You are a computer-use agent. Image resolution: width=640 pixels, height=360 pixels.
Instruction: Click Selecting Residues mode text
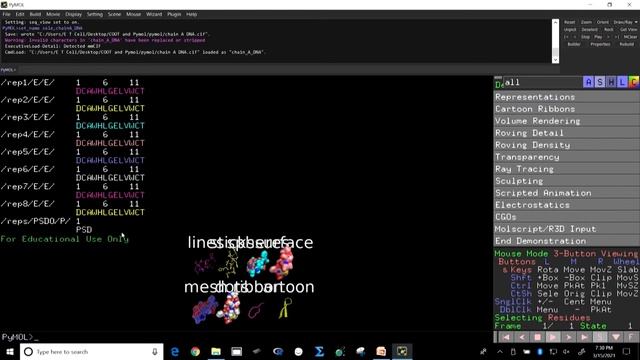542,318
